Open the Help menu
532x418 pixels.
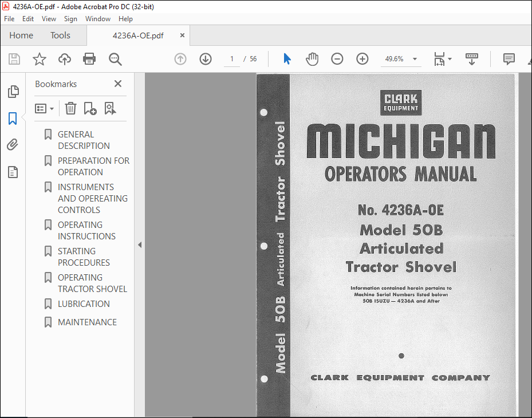coord(125,19)
